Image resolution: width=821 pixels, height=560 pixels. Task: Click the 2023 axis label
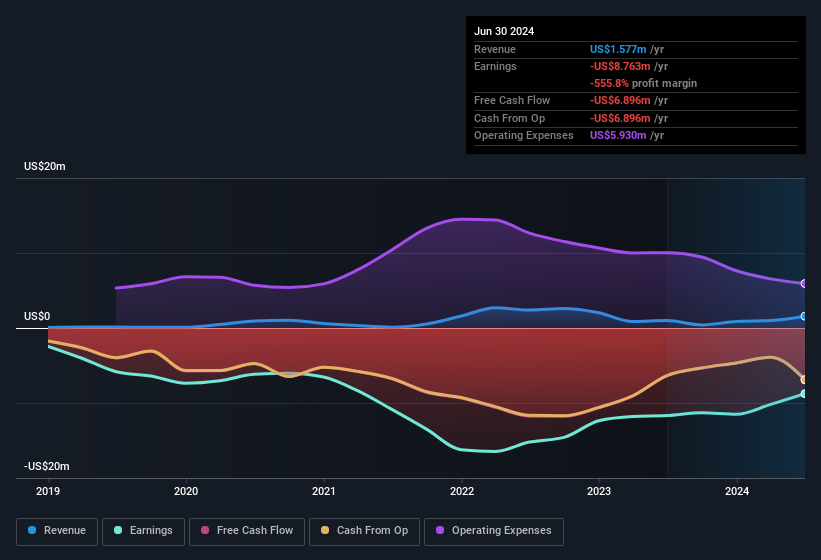pyautogui.click(x=599, y=491)
